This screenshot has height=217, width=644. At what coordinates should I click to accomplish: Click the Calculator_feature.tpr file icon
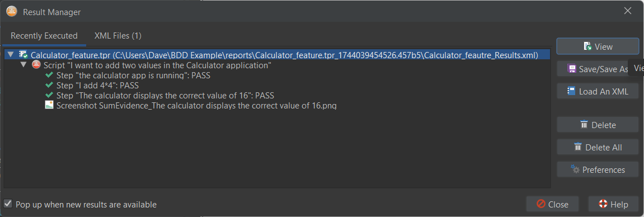[23, 55]
